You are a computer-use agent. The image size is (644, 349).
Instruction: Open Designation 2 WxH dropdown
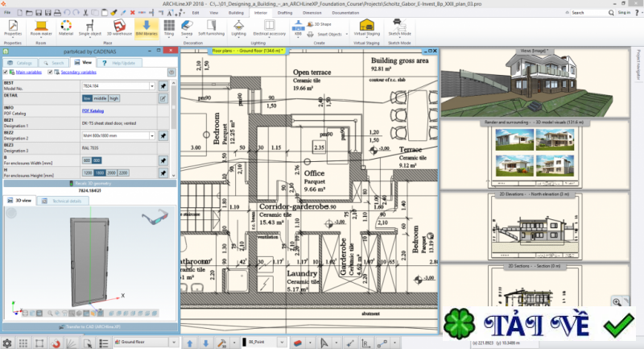click(x=151, y=135)
